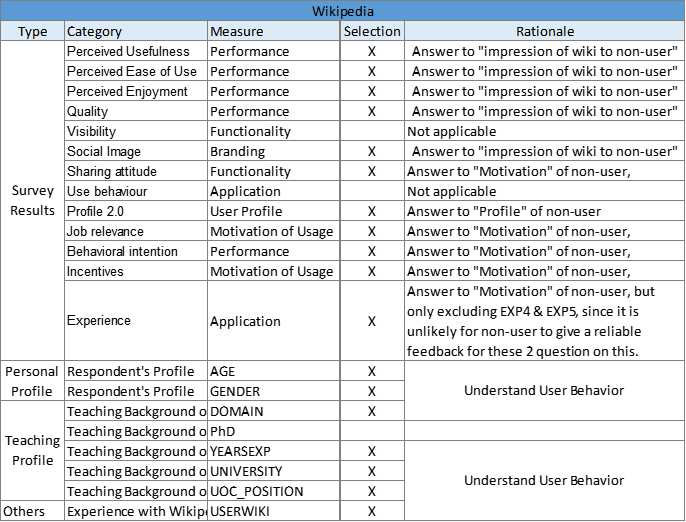686x522 pixels.
Task: Select the Use behaviour cell
Action: pos(136,191)
